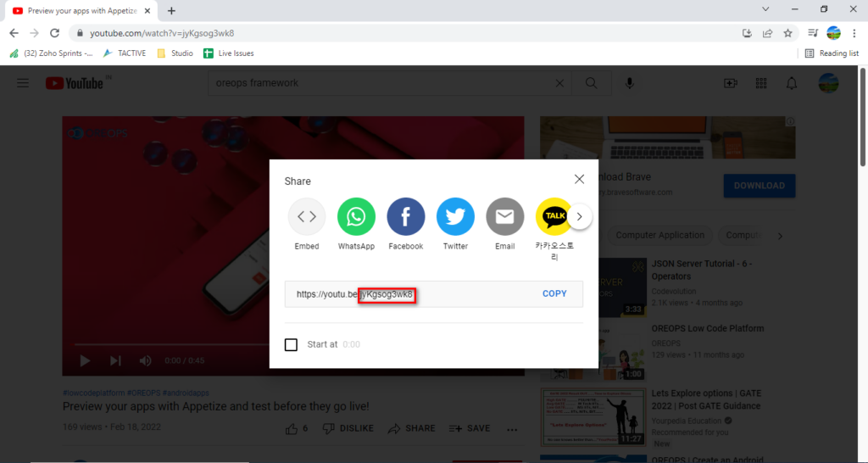868x463 pixels.
Task: Click the search magnifier button
Action: 591,83
